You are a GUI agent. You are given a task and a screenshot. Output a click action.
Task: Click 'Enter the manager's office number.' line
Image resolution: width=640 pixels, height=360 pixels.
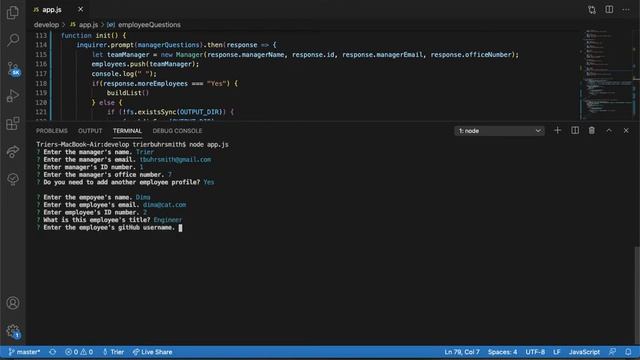(104, 175)
